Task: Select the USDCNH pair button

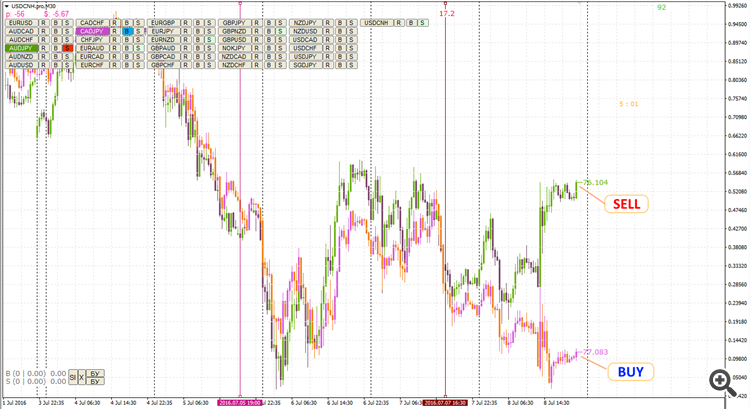Action: [376, 23]
